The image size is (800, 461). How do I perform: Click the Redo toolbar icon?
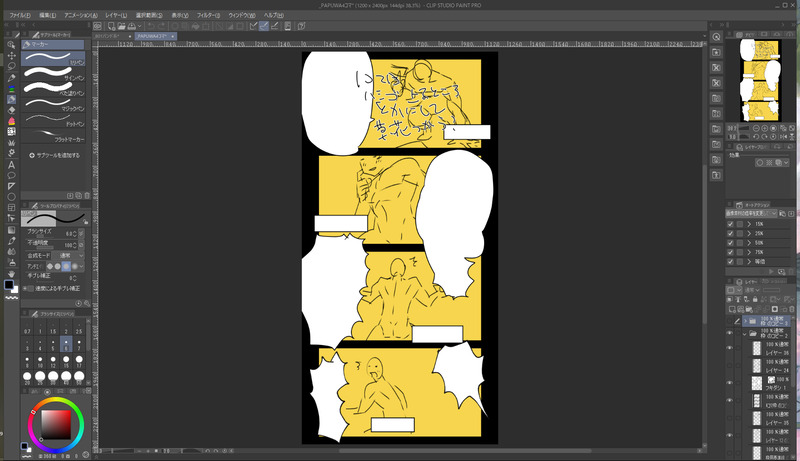click(x=162, y=26)
